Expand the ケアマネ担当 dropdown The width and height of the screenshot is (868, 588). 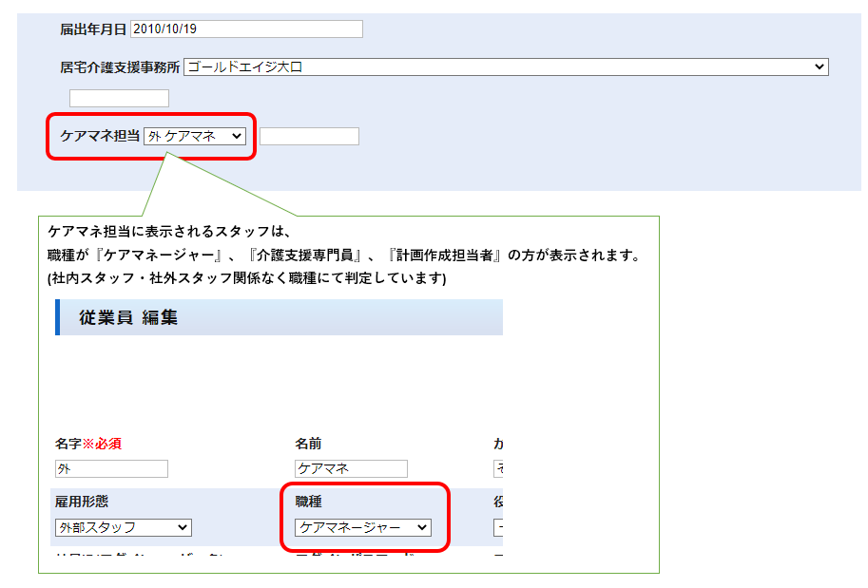click(x=195, y=137)
